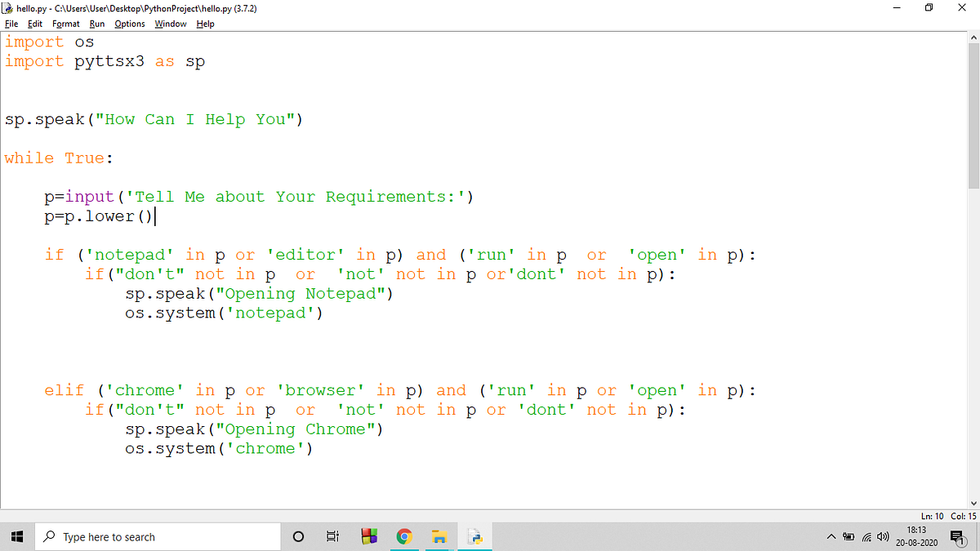Select the hello.py IDLE icon in the taskbar

tap(474, 536)
